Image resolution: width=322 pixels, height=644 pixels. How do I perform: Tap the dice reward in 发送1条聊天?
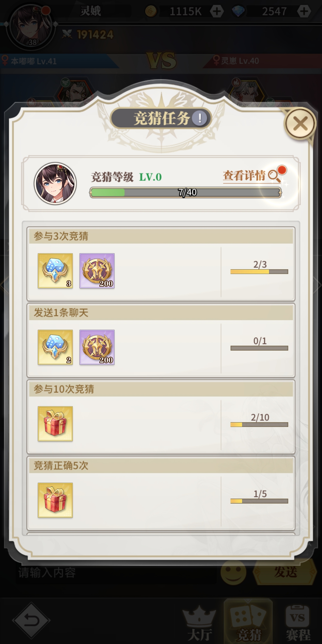(x=55, y=347)
